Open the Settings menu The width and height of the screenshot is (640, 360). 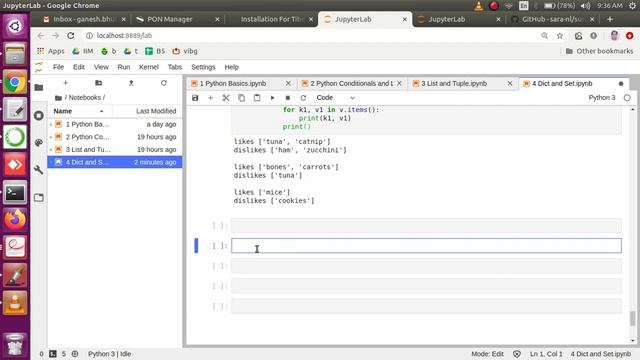[203, 67]
